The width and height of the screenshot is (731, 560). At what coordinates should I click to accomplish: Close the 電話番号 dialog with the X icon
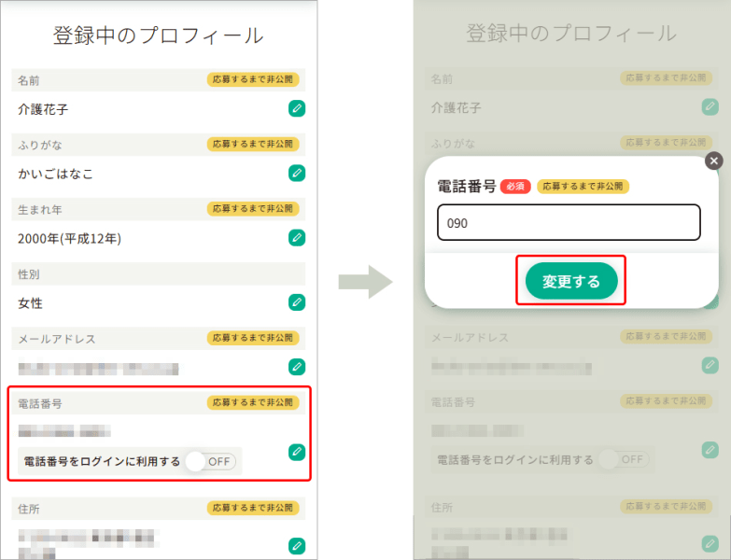click(x=714, y=161)
